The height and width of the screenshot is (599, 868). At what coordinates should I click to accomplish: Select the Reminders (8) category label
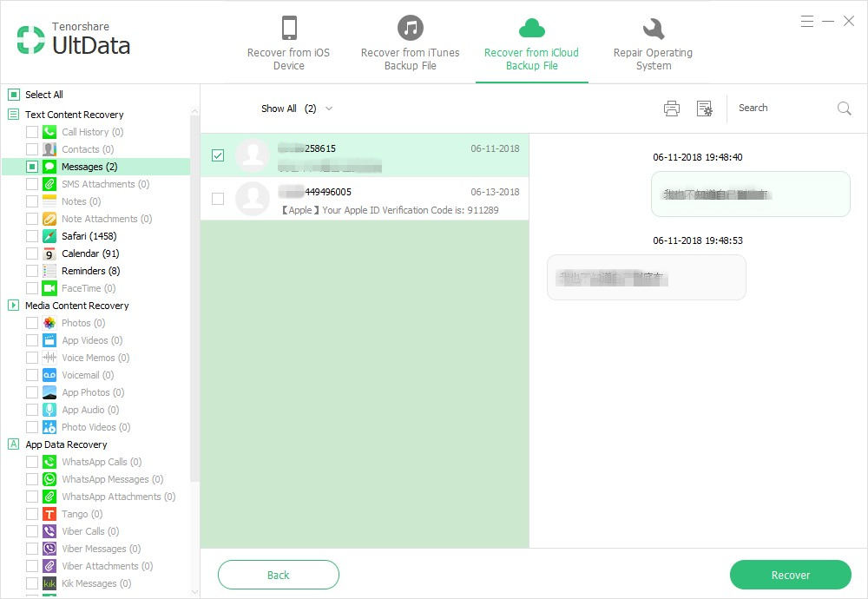(91, 271)
